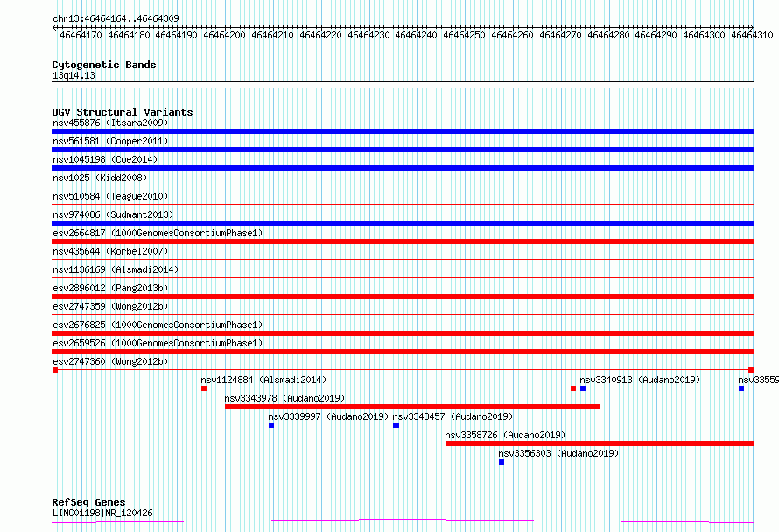This screenshot has width=779, height=532.
Task: Click the right red endpoint of nsv1124884
Action: coord(572,388)
